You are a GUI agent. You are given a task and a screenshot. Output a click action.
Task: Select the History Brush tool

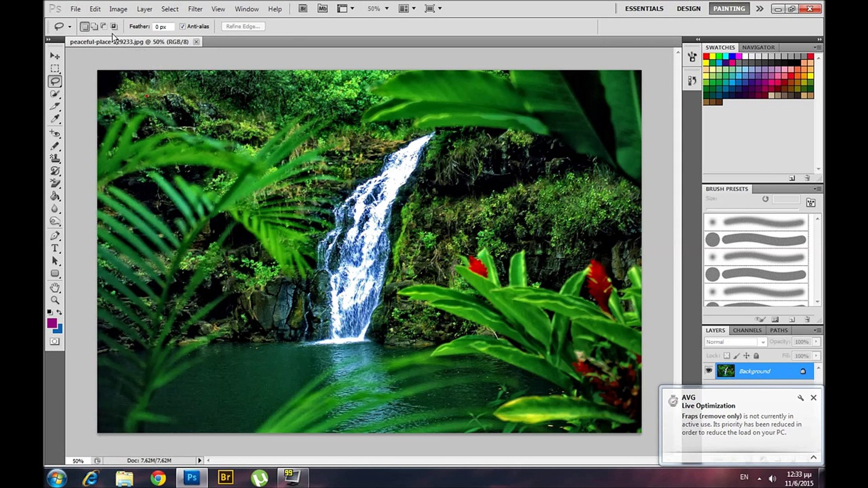coord(55,171)
